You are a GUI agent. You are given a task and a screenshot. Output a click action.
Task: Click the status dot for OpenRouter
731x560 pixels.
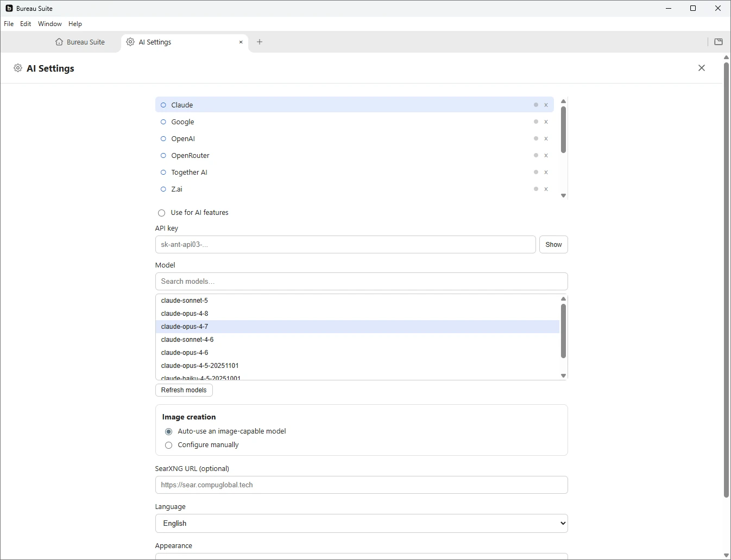coord(536,155)
